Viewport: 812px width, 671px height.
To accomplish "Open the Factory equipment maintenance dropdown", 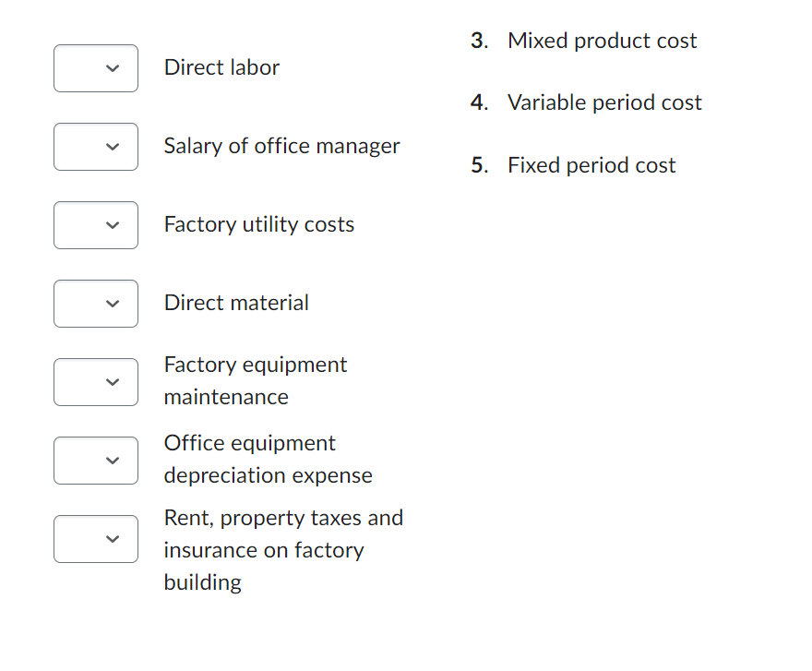I will coord(96,382).
